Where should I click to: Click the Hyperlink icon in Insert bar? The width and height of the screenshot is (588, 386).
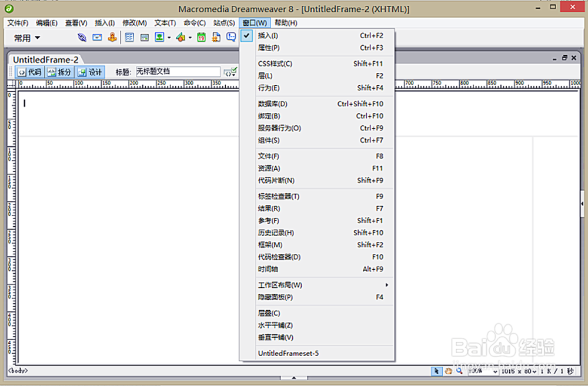[x=82, y=38]
